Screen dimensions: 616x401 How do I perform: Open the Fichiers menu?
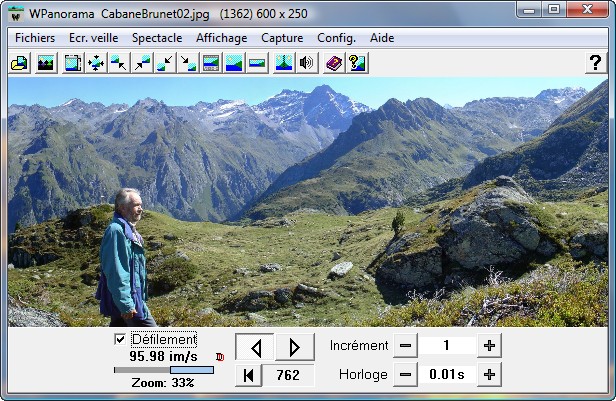(35, 38)
